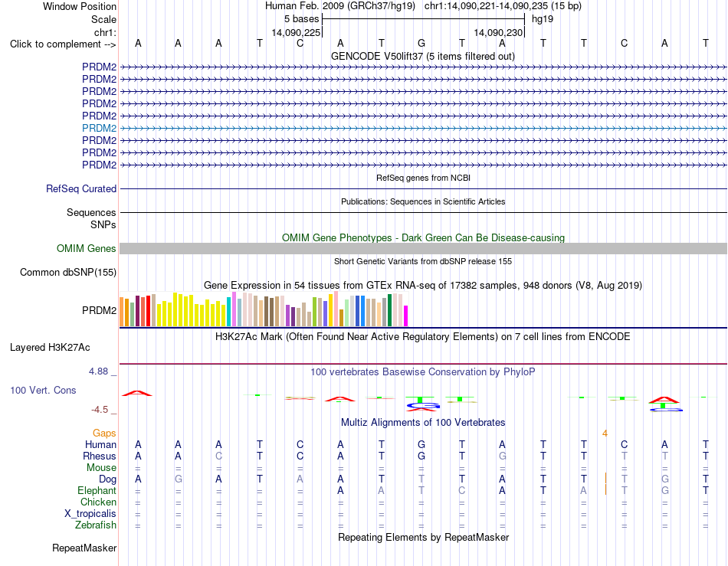Click the G base in the chr1 sequence row

point(421,43)
